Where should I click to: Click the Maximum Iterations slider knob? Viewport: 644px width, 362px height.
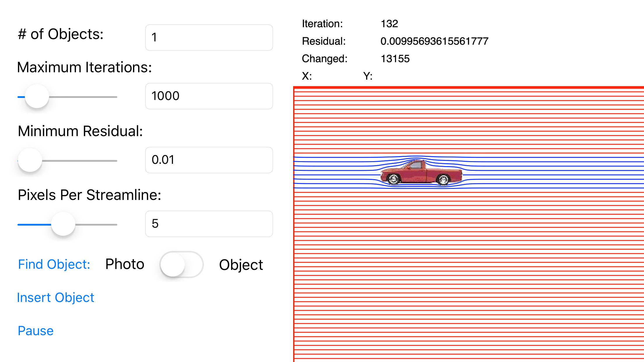tap(37, 96)
